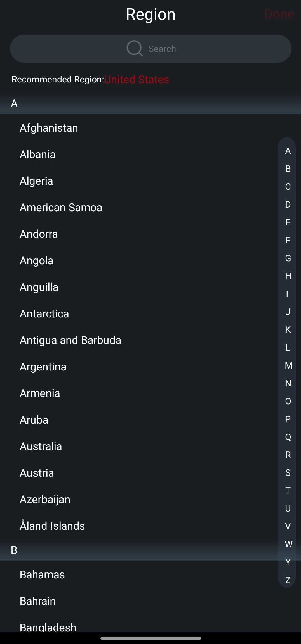Jump to letter G in index
301x644 pixels.
point(288,258)
